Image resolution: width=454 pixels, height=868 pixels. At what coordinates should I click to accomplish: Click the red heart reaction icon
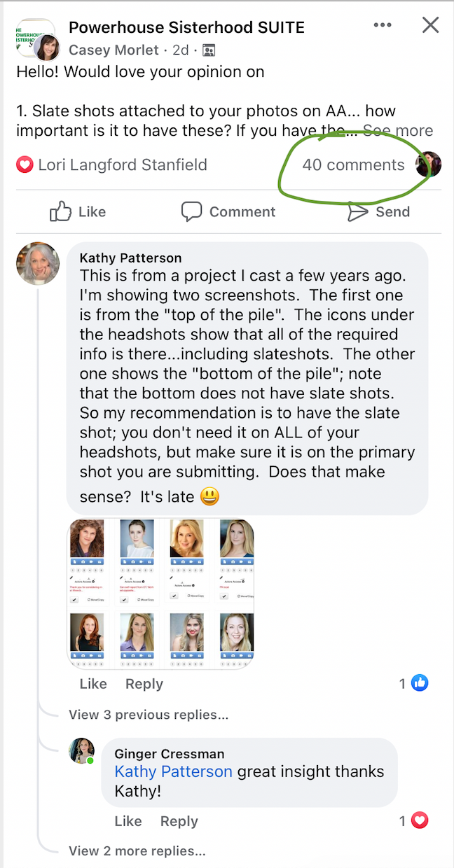coord(25,165)
